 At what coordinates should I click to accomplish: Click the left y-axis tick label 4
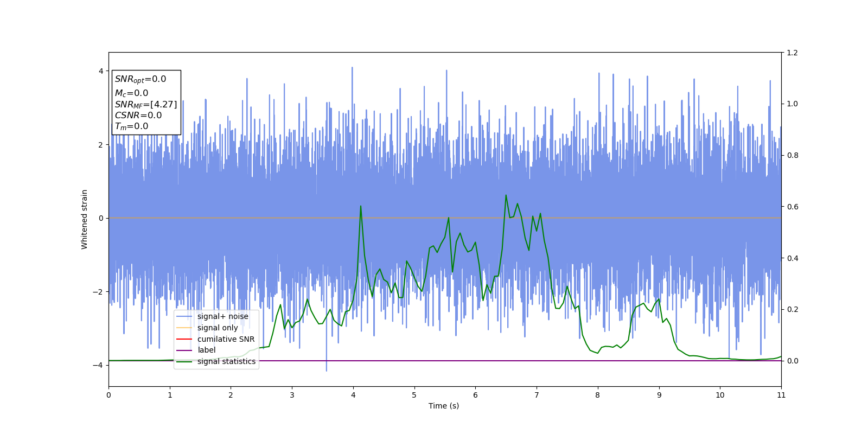click(100, 71)
